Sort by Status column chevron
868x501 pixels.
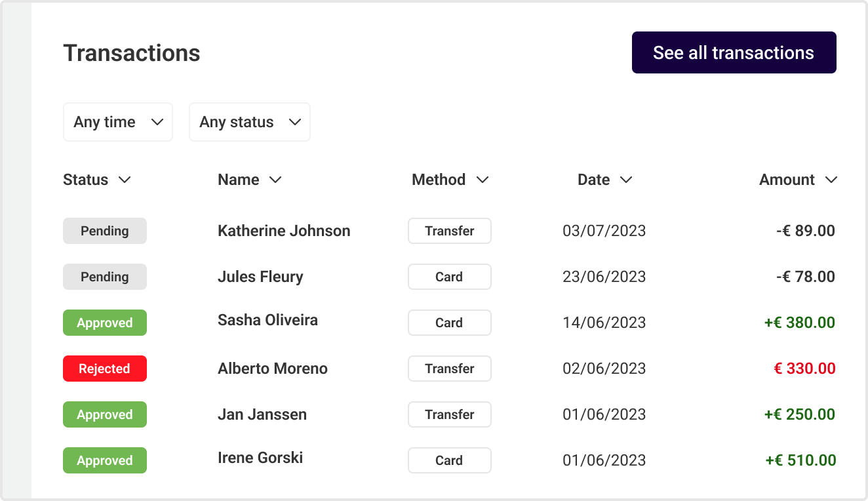coord(125,180)
